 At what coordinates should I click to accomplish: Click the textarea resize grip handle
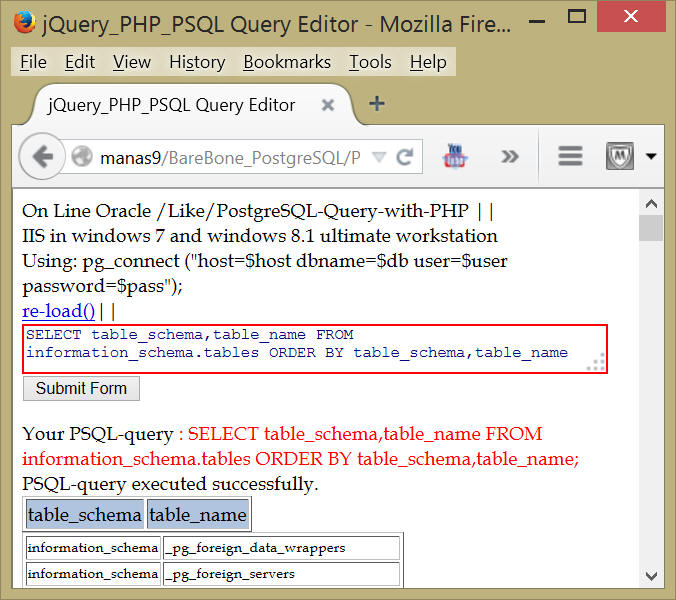pos(597,362)
